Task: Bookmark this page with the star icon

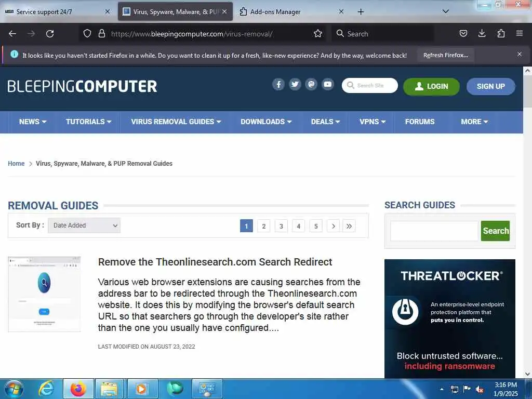Action: coord(318,34)
